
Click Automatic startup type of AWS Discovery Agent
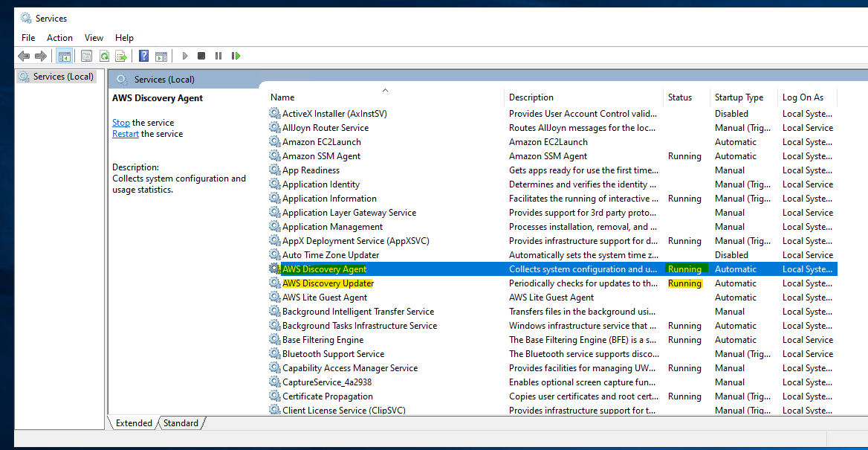(735, 269)
